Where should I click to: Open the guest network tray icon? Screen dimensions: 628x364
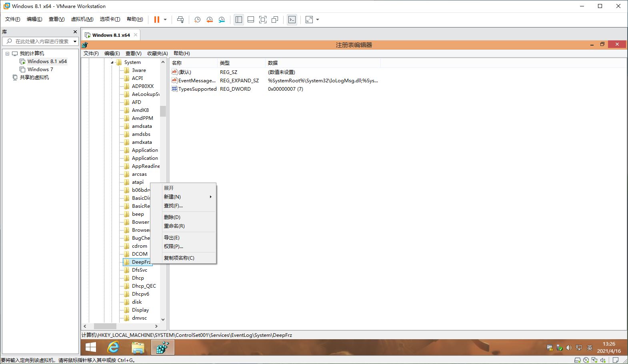[578, 348]
